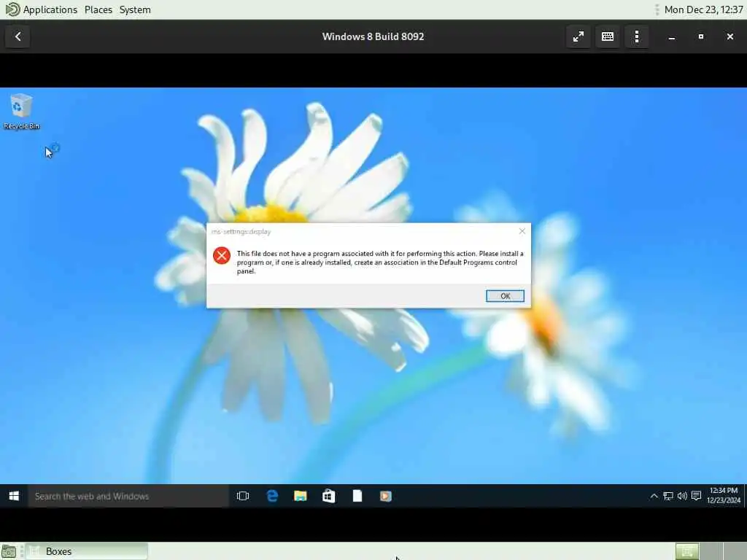Show hidden system tray icons

click(x=654, y=496)
